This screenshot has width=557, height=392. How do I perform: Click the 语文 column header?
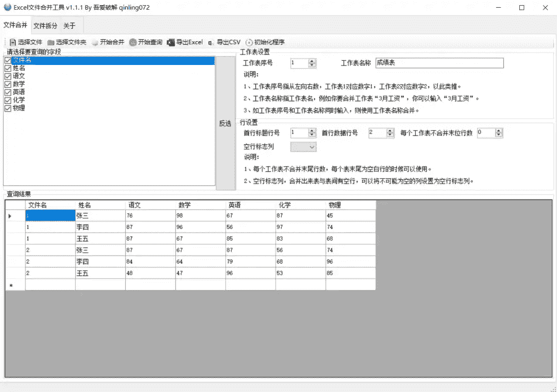click(150, 205)
